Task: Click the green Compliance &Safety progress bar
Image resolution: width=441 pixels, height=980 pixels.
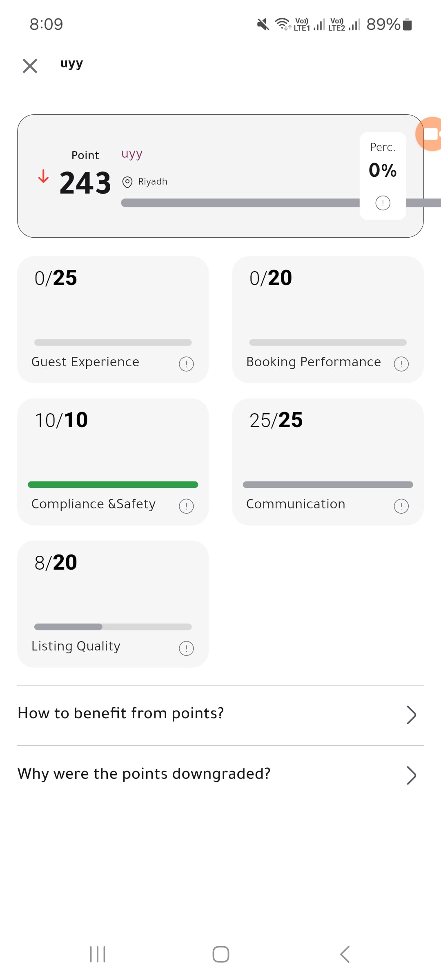Action: pyautogui.click(x=113, y=485)
